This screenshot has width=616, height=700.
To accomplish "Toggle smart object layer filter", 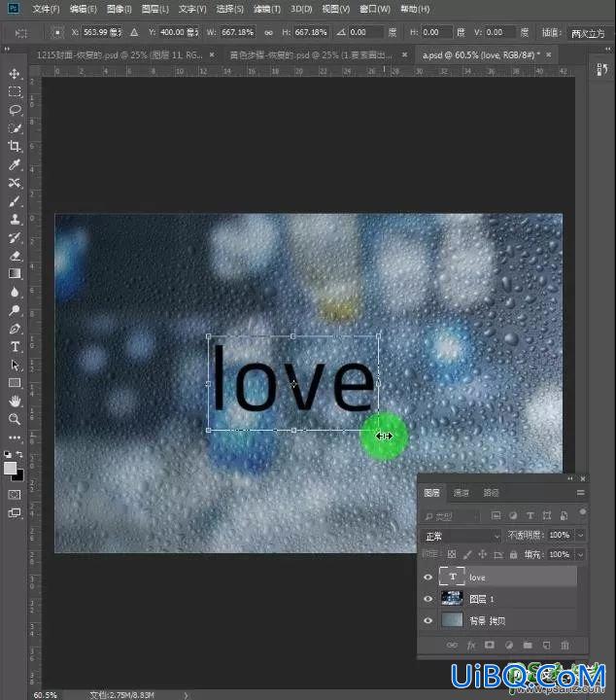I will [564, 515].
